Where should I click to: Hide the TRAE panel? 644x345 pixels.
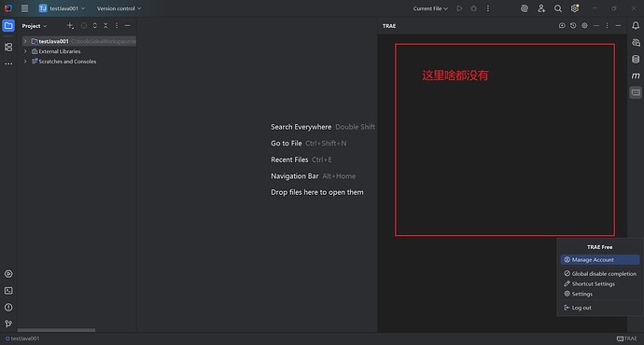618,25
